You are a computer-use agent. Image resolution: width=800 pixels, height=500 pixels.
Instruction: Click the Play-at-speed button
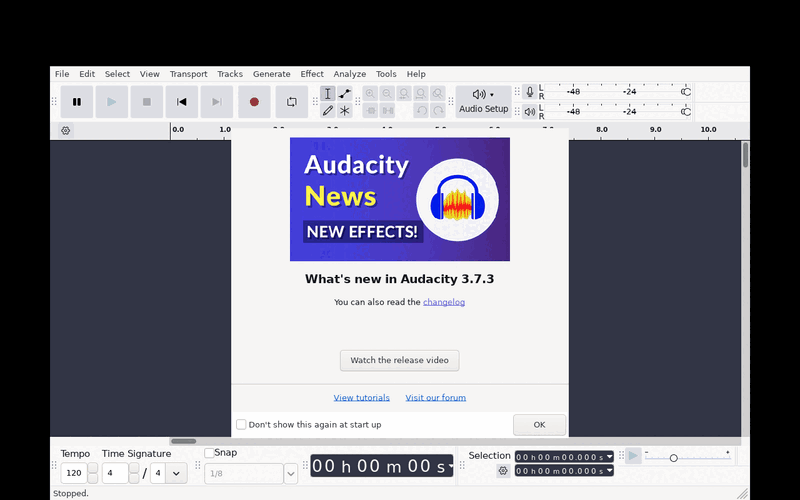(x=633, y=456)
